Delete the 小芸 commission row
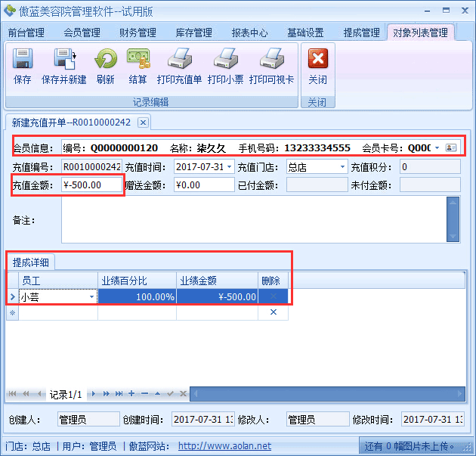This screenshot has height=456, width=476. 274,296
